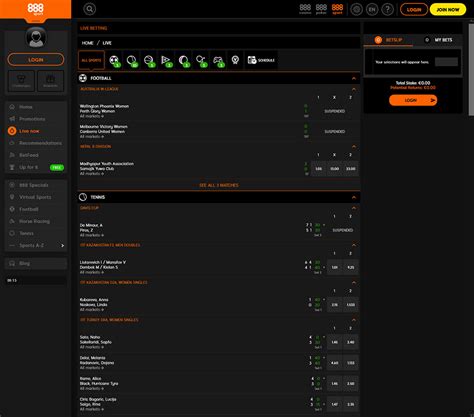Click the round icon left of EN

356,9
